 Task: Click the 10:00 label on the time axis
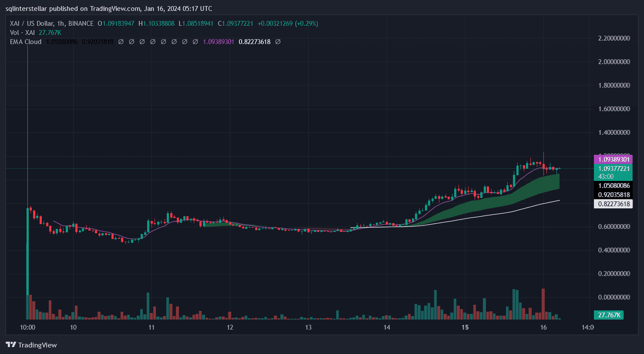coord(27,327)
